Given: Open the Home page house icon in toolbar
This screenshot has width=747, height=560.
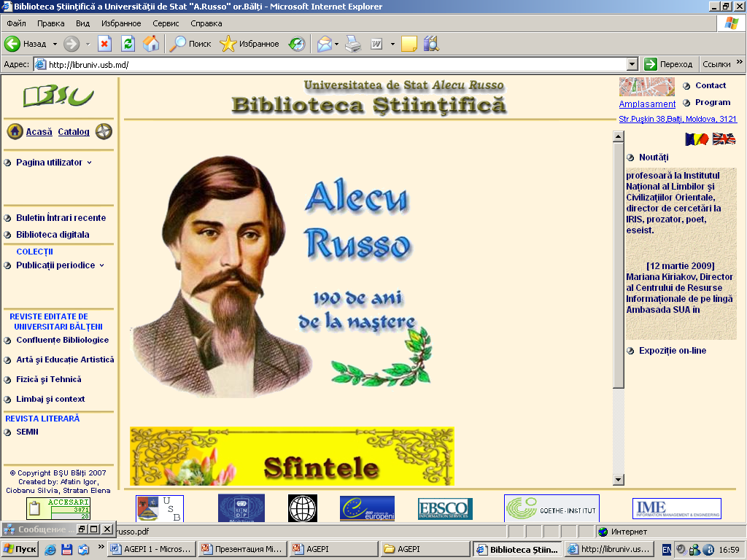Looking at the screenshot, I should coord(151,44).
